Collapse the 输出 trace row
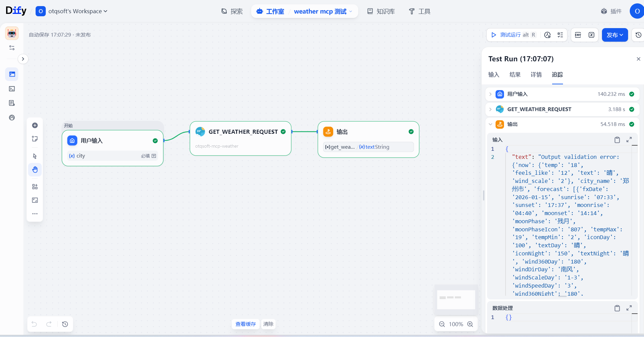Image resolution: width=644 pixels, height=337 pixels. [x=562, y=124]
